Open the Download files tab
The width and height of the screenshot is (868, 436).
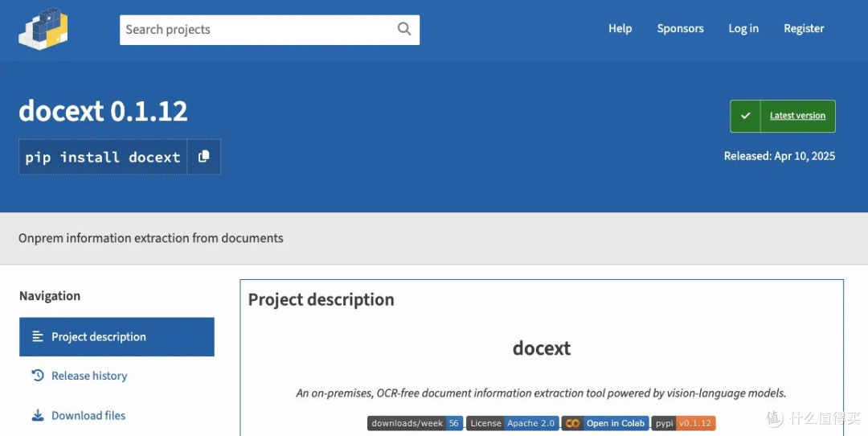[x=88, y=416]
